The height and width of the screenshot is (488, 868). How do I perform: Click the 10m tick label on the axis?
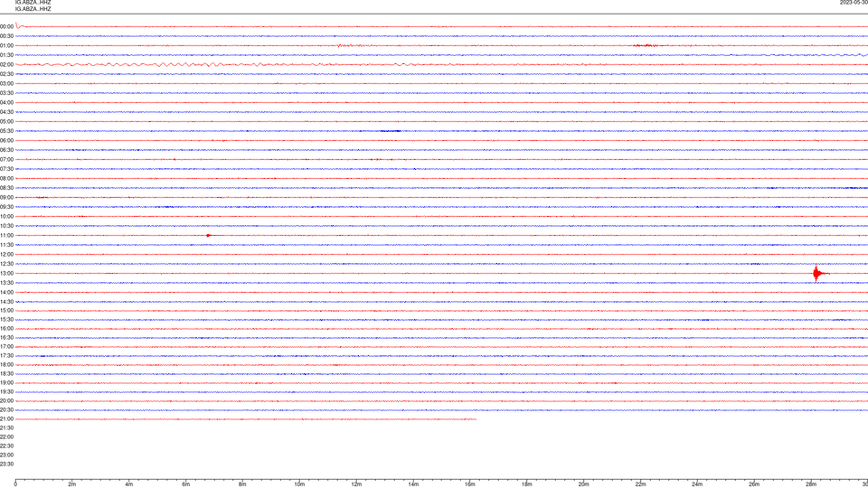pyautogui.click(x=299, y=484)
